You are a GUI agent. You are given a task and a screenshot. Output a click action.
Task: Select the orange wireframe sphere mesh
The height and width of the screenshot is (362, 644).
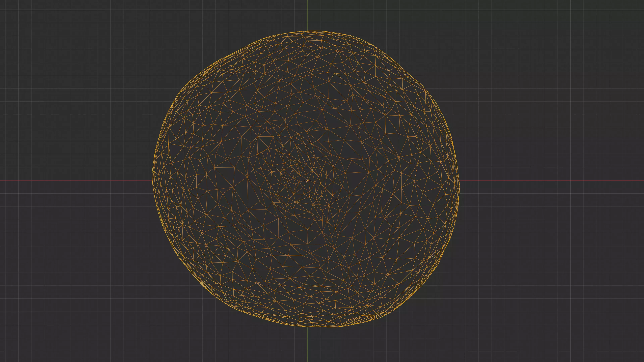306,179
